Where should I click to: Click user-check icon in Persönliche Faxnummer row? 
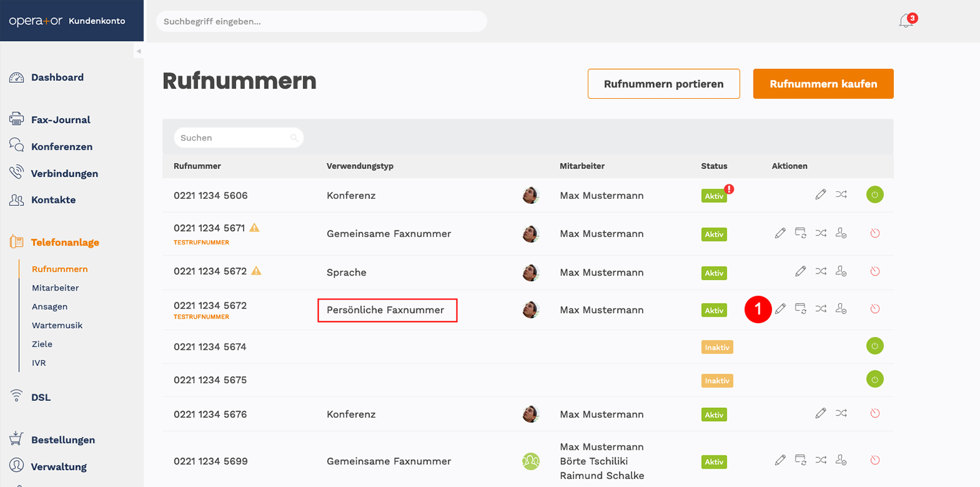841,308
